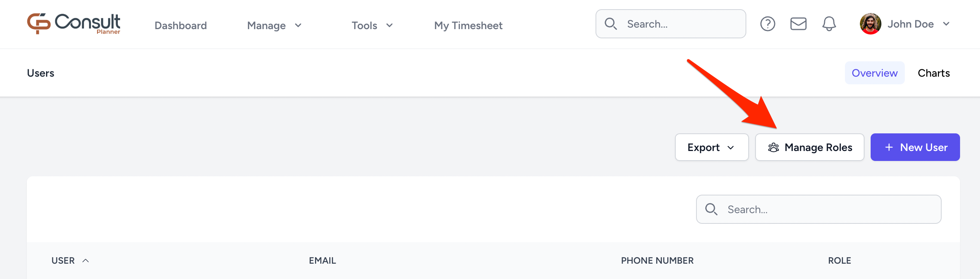The width and height of the screenshot is (980, 279).
Task: Open the Tools dropdown menu
Action: pyautogui.click(x=372, y=25)
